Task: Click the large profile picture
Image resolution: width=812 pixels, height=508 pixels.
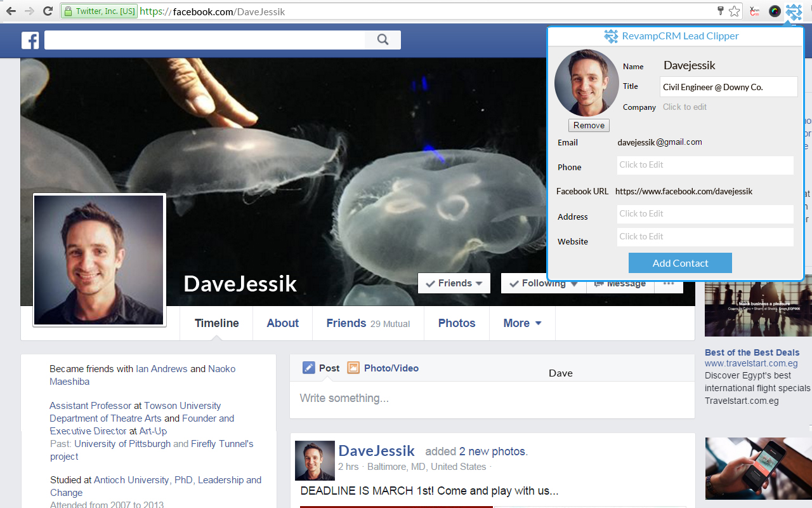Action: [x=100, y=260]
